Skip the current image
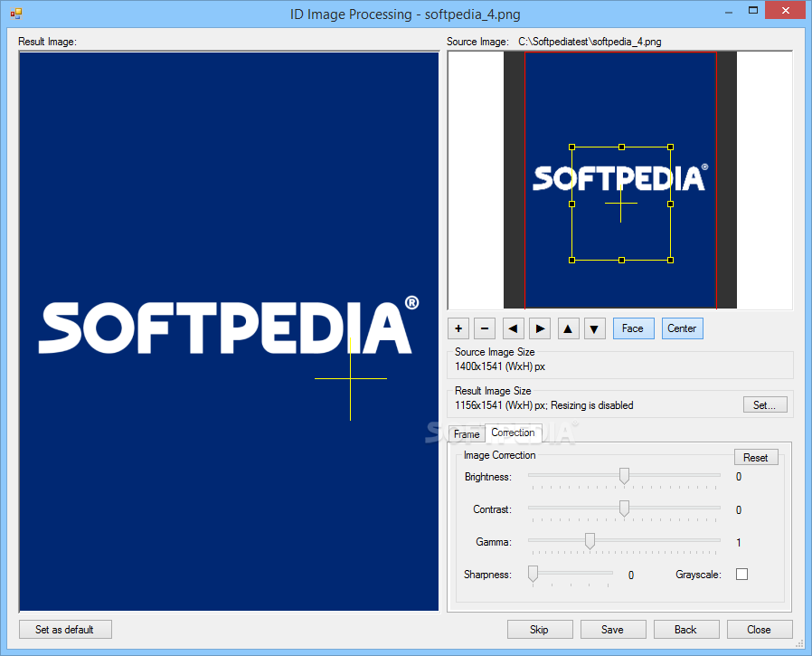Screen dimensions: 812x656 pyautogui.click(x=540, y=630)
